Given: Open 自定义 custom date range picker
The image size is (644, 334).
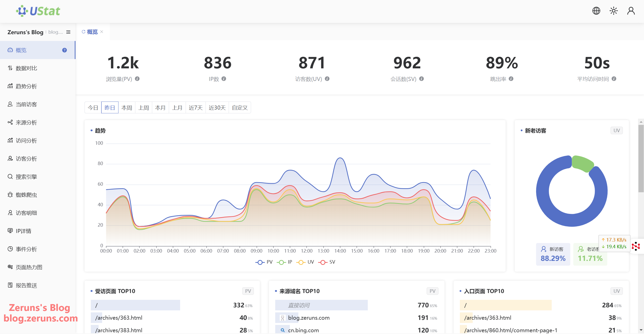Looking at the screenshot, I should tap(239, 107).
